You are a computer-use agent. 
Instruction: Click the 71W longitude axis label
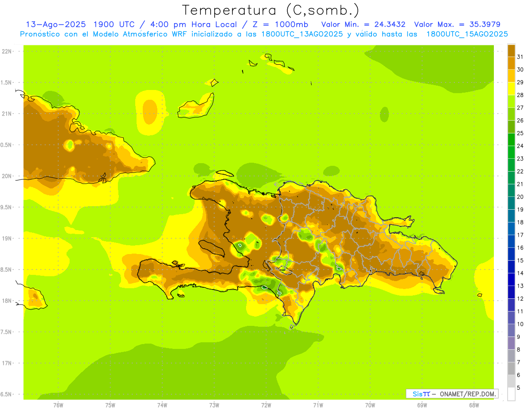[x=318, y=405]
